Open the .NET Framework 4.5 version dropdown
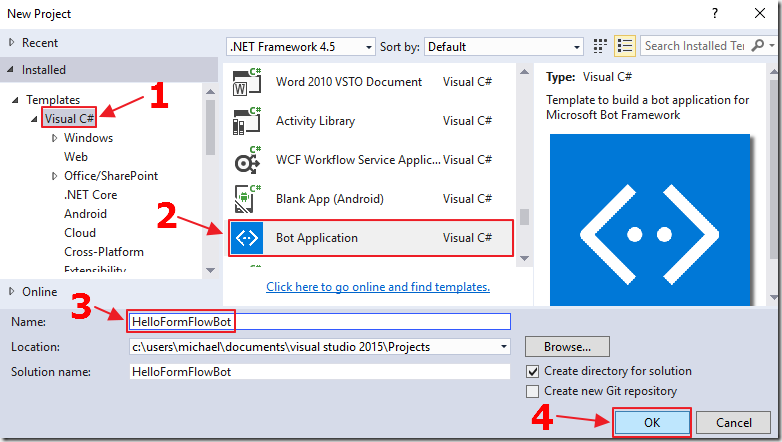Image resolution: width=782 pixels, height=442 pixels. click(301, 47)
